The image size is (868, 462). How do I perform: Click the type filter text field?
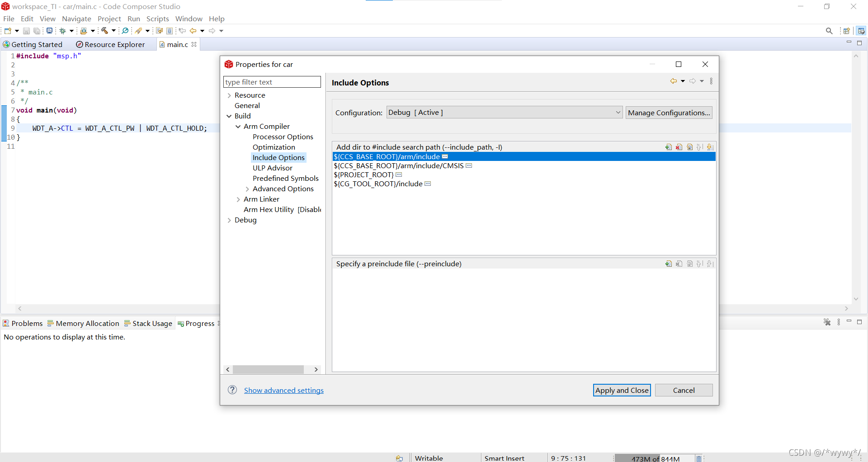coord(272,82)
